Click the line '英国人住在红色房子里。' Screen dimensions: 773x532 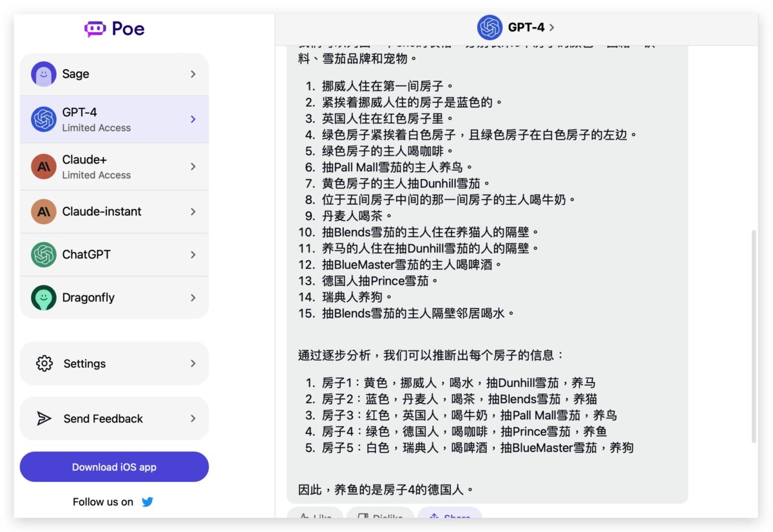(x=388, y=119)
